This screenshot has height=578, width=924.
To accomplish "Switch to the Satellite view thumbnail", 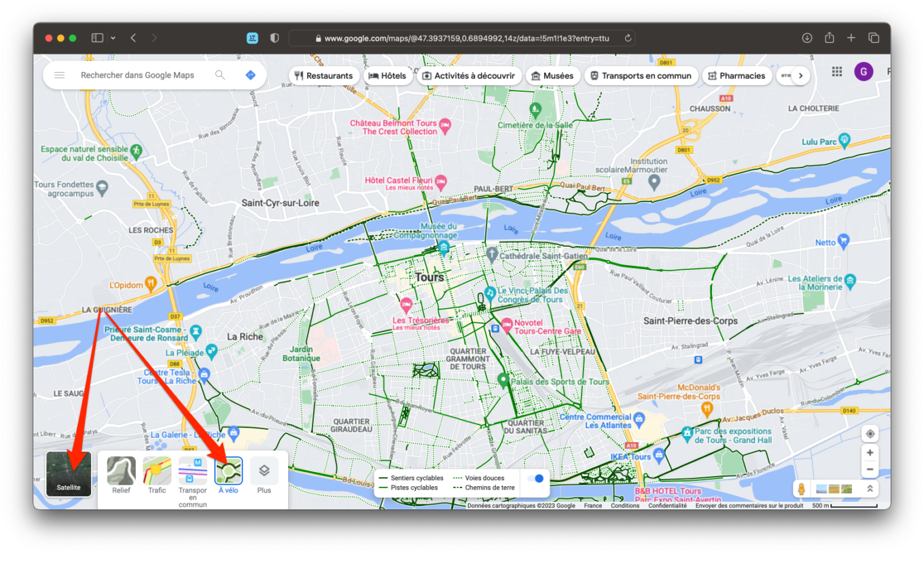I will click(x=69, y=474).
